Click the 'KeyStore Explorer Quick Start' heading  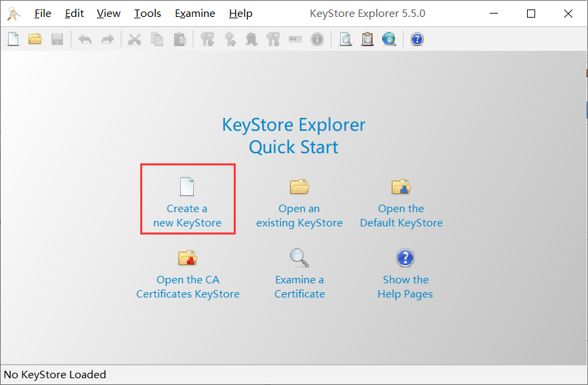(293, 136)
